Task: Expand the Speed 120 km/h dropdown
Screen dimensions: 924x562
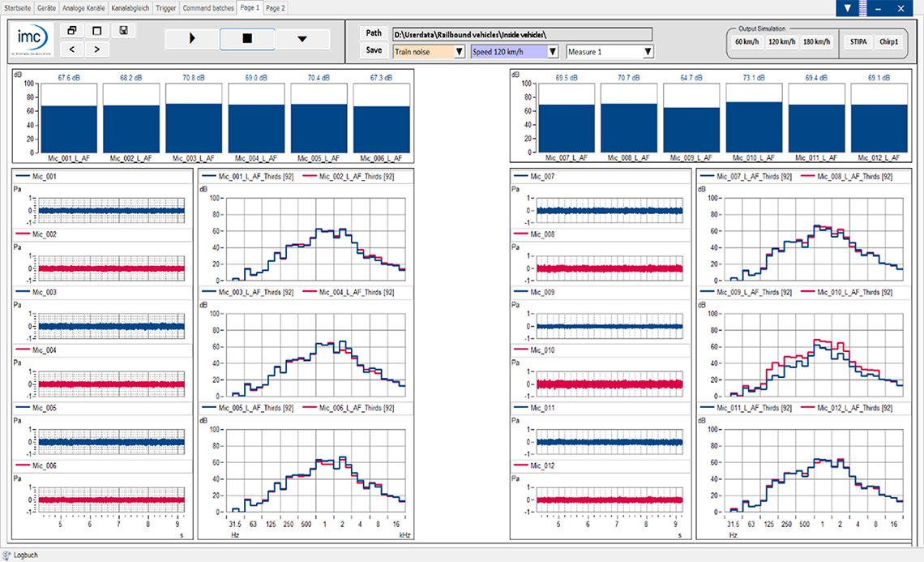Action: (x=515, y=52)
